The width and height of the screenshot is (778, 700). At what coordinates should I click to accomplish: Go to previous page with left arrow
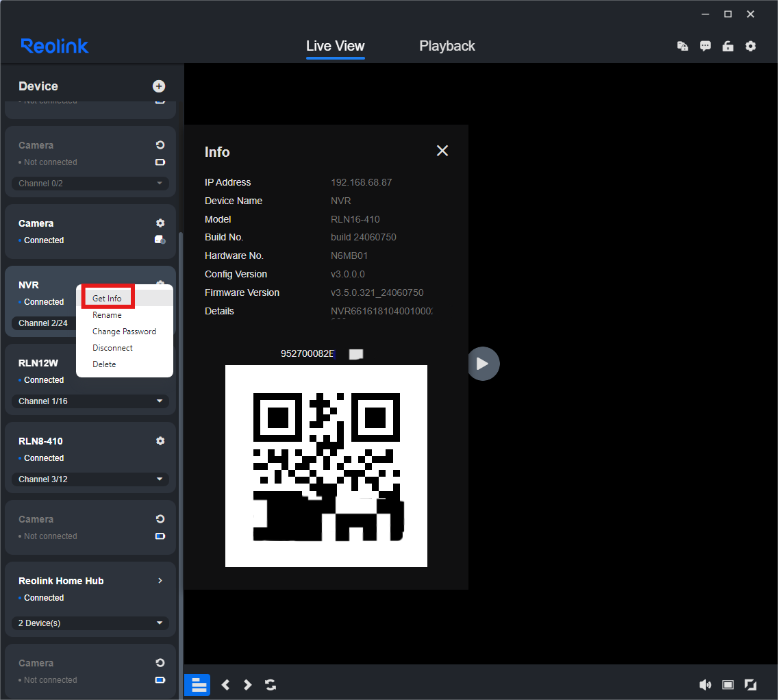click(x=226, y=685)
